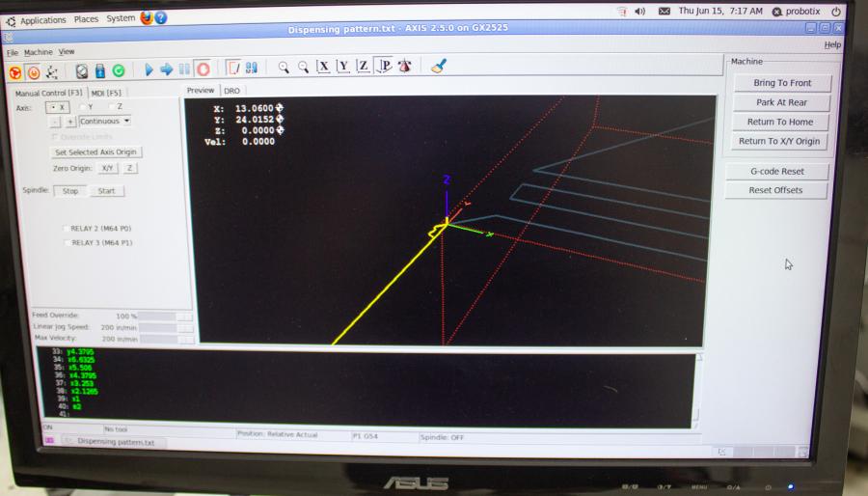Click Reset Offsets button

775,190
